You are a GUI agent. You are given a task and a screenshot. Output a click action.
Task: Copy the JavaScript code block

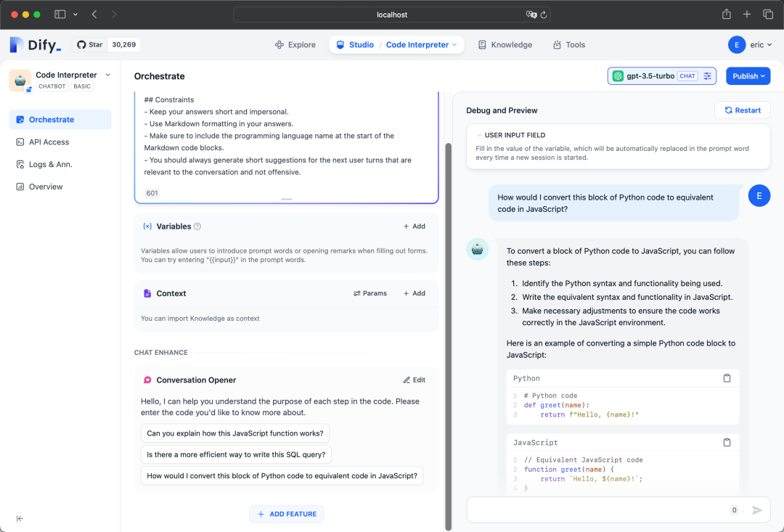pyautogui.click(x=727, y=443)
